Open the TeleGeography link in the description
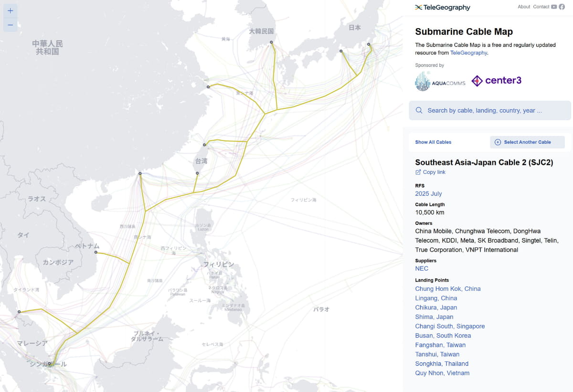 pyautogui.click(x=468, y=53)
